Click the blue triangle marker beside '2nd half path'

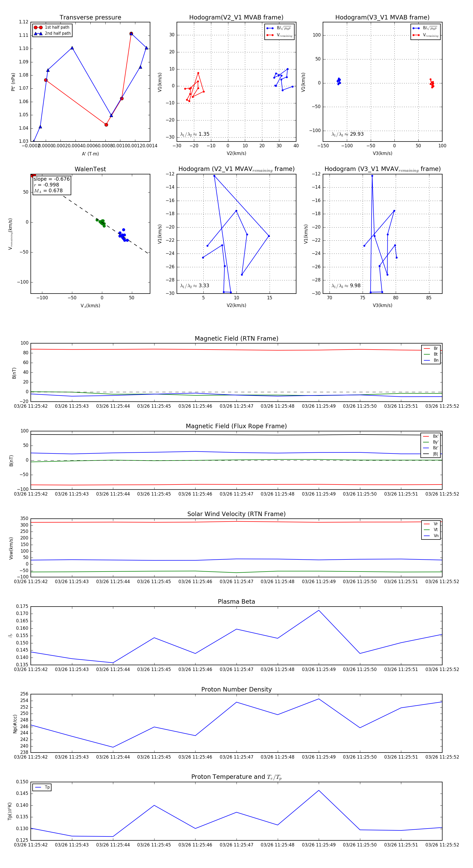click(38, 33)
